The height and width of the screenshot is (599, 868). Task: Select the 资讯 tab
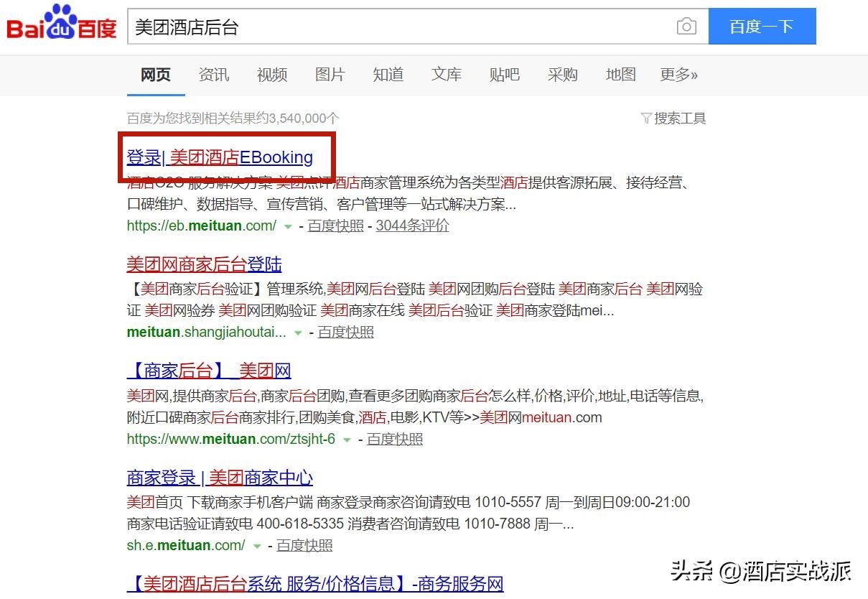pyautogui.click(x=213, y=74)
